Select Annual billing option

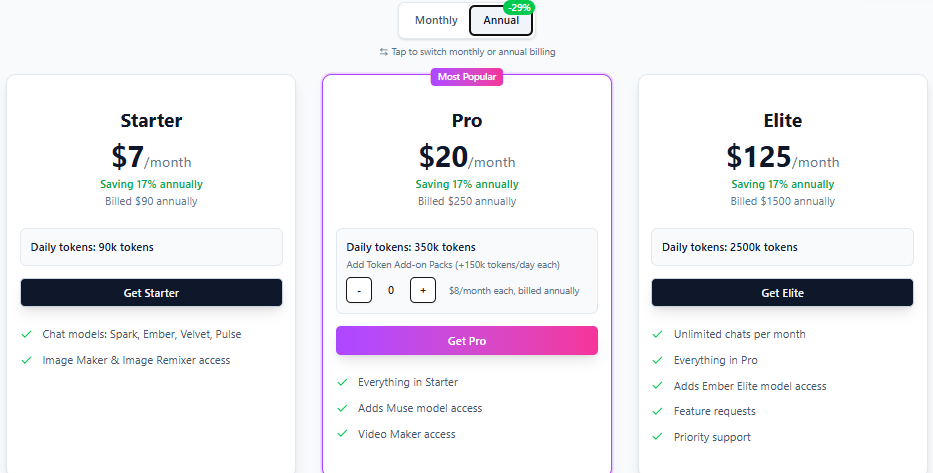click(x=501, y=20)
